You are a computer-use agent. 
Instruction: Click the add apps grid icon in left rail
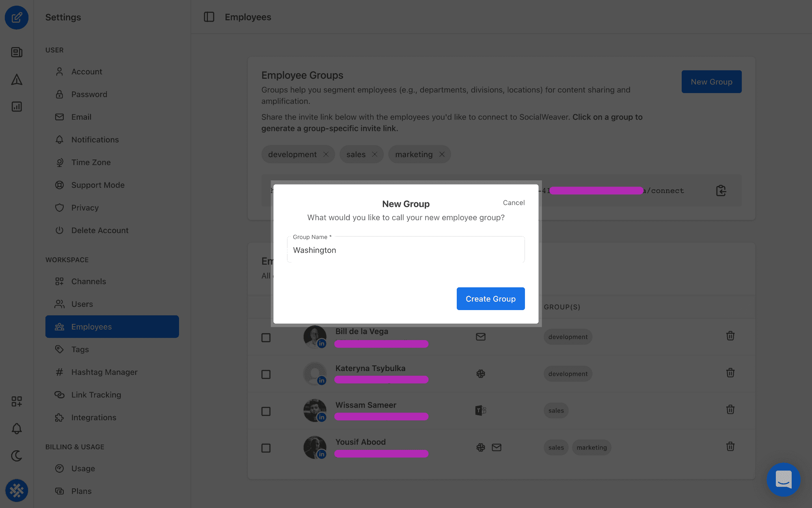click(17, 402)
